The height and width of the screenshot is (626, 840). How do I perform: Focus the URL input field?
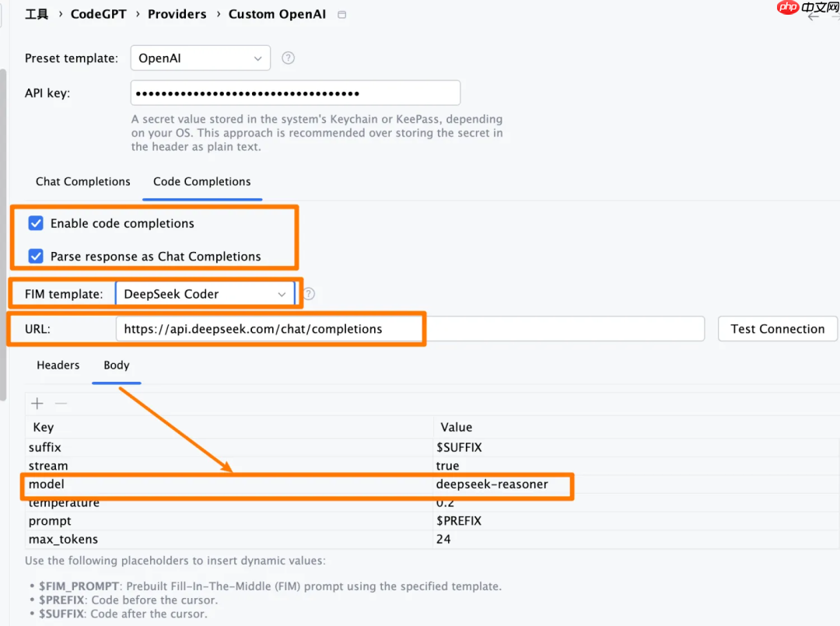[410, 329]
